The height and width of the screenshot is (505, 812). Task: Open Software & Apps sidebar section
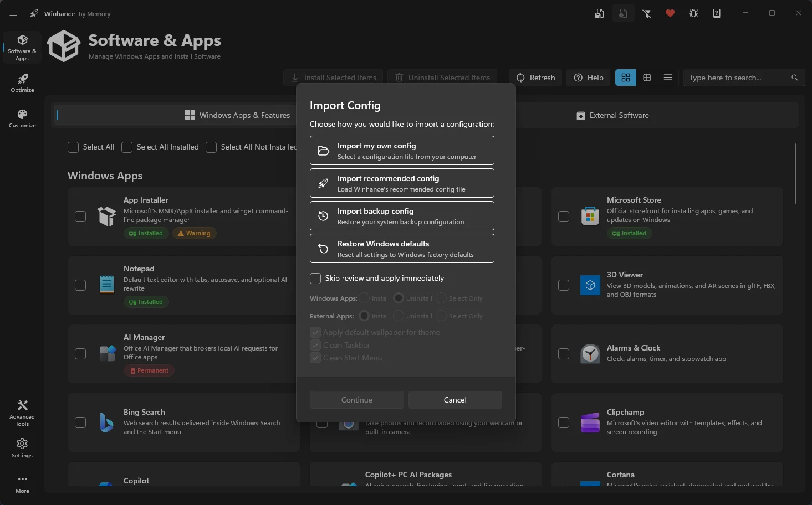pos(22,48)
